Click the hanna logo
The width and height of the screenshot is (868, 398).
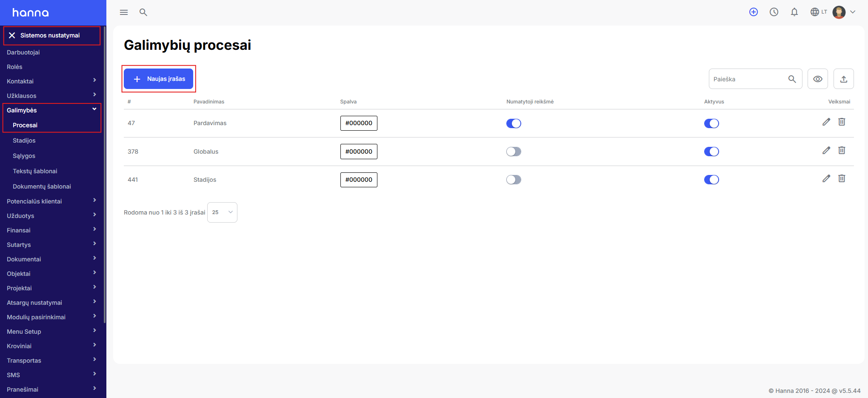pyautogui.click(x=31, y=13)
